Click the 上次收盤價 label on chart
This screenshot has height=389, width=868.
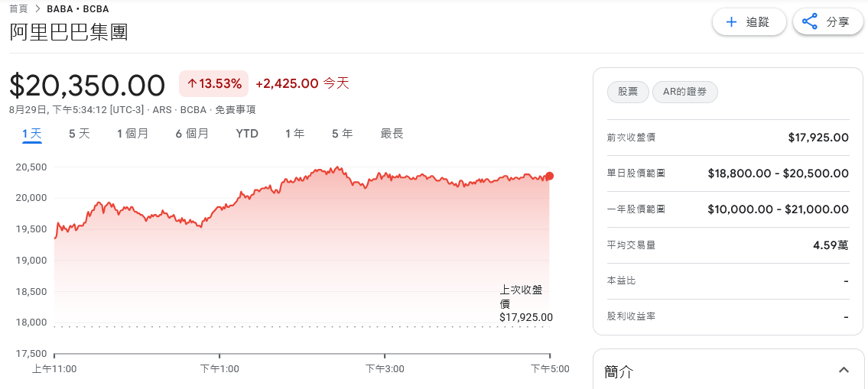[x=521, y=297]
